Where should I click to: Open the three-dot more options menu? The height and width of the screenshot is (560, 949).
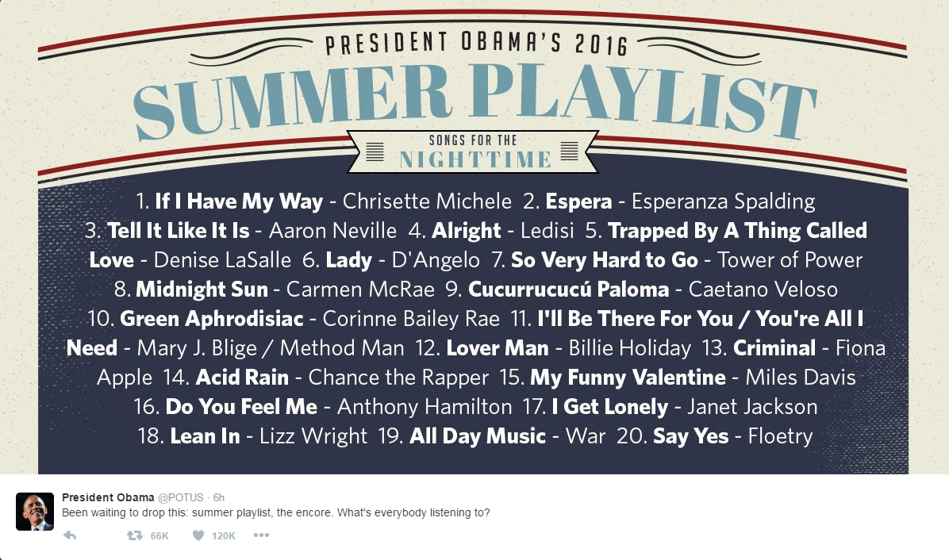(262, 535)
